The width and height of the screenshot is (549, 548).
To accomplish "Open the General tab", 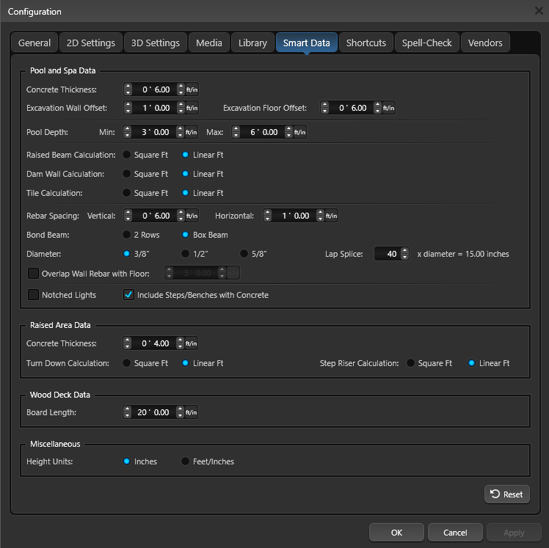I will point(34,43).
